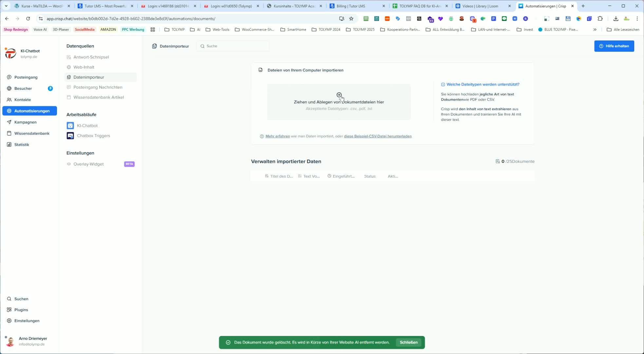Bookmark this page with the star icon

[351, 19]
